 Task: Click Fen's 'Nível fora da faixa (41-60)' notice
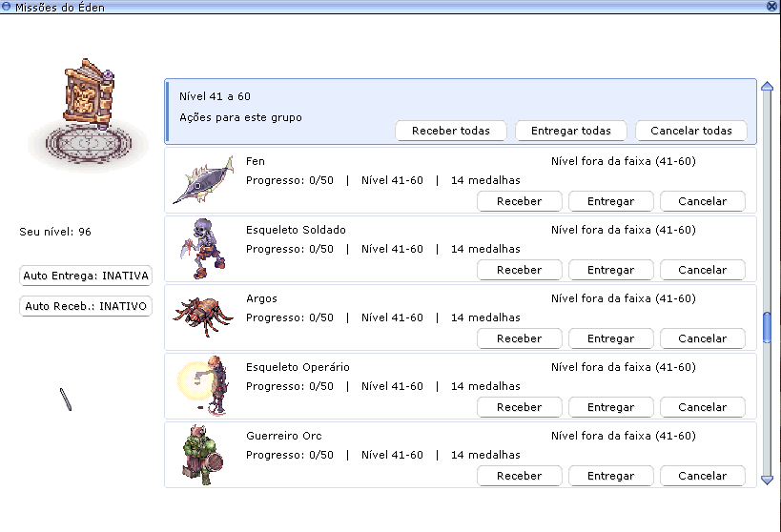pyautogui.click(x=624, y=161)
